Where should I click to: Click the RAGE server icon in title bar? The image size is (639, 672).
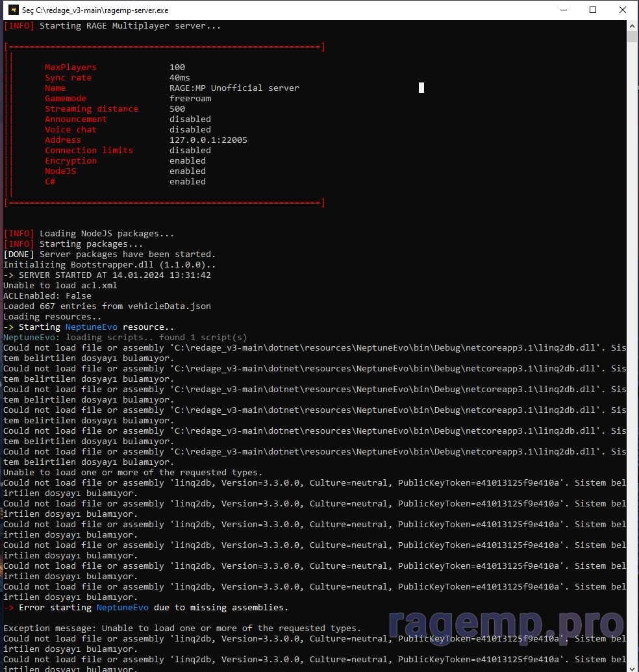coord(12,10)
